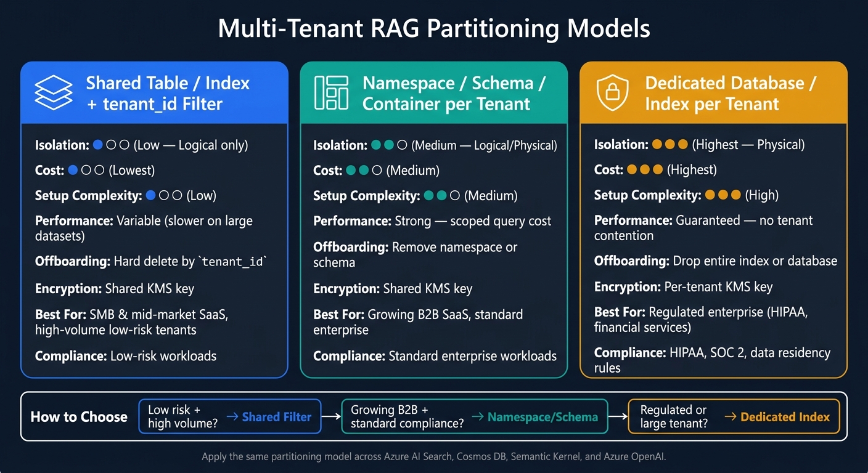Click "Best For: Growing B2B SaaS, standard enterprise"
This screenshot has height=473, width=868.
point(418,322)
